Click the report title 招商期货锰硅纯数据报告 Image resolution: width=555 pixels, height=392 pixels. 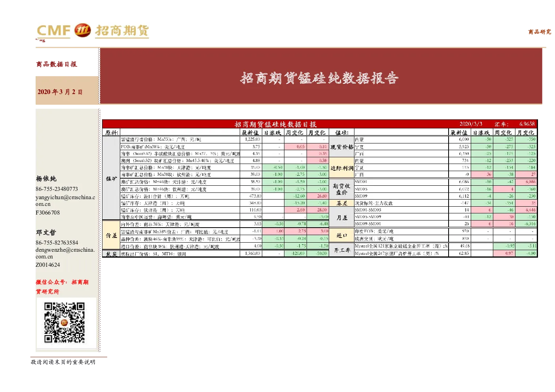coord(319,78)
